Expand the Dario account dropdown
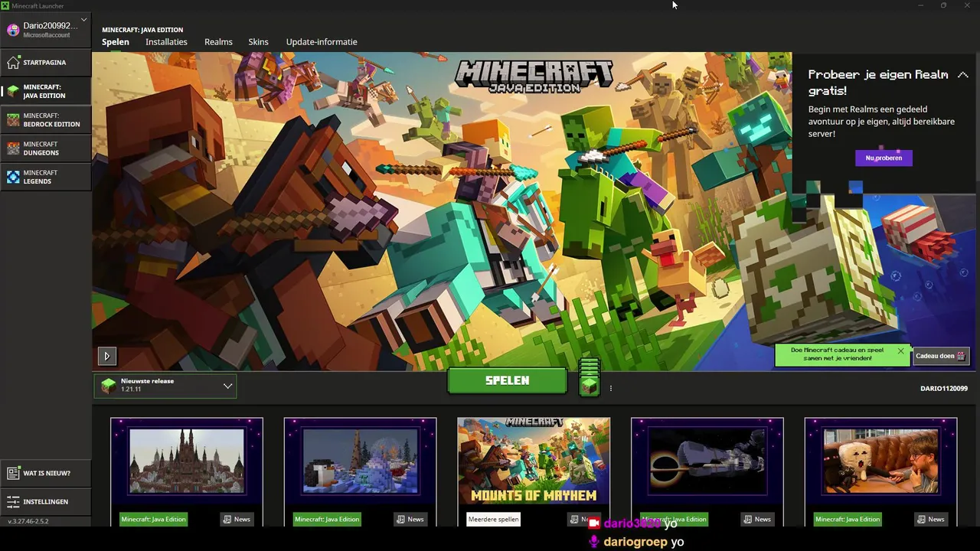The width and height of the screenshot is (980, 551). [x=83, y=20]
